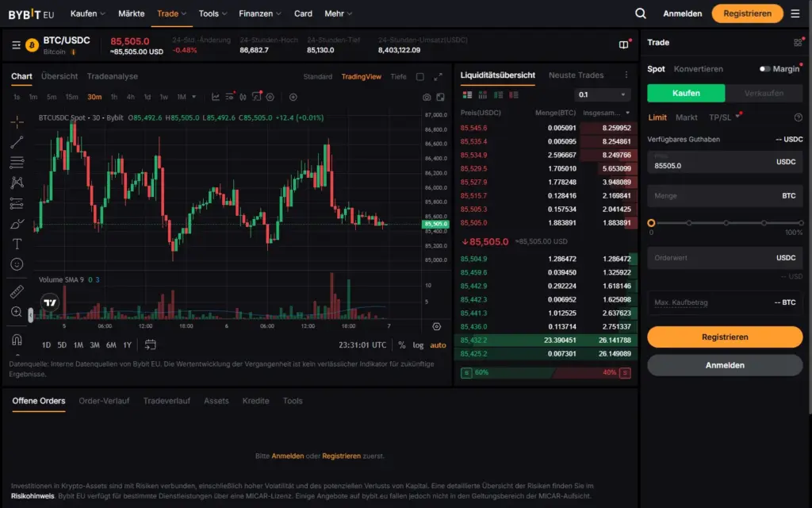Select the Konvertieren tab
The height and width of the screenshot is (508, 812).
(698, 69)
